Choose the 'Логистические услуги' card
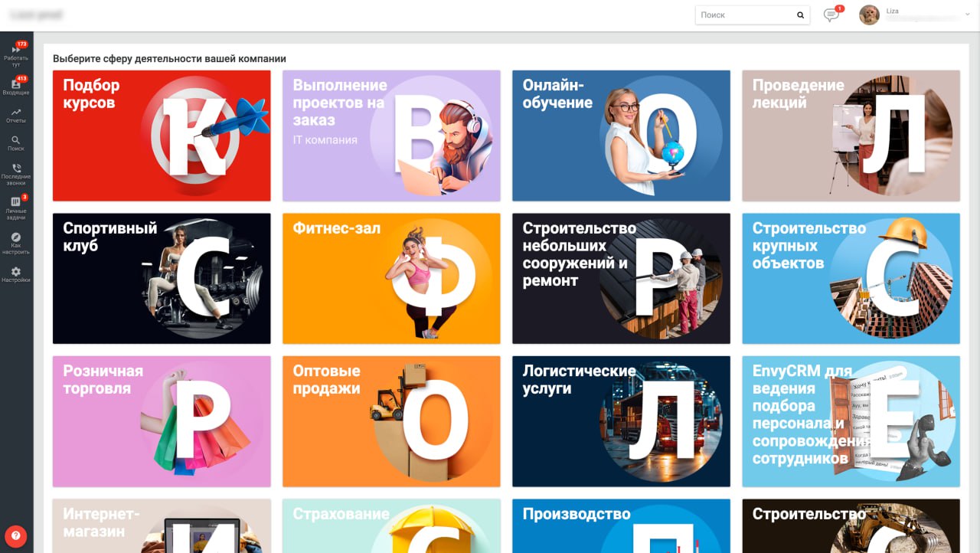 (621, 421)
